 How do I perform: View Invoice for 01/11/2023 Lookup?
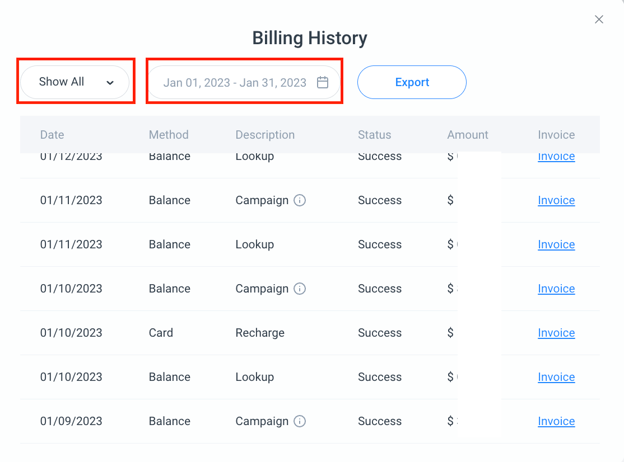[x=556, y=244]
